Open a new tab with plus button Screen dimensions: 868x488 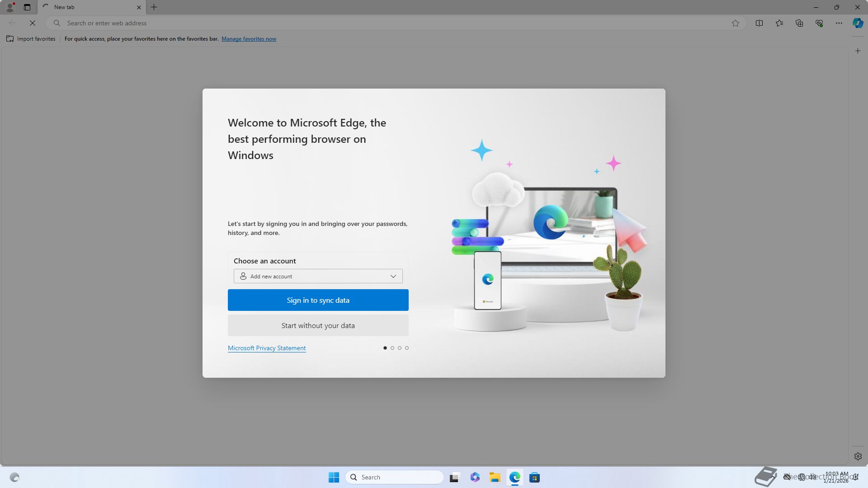tap(154, 7)
